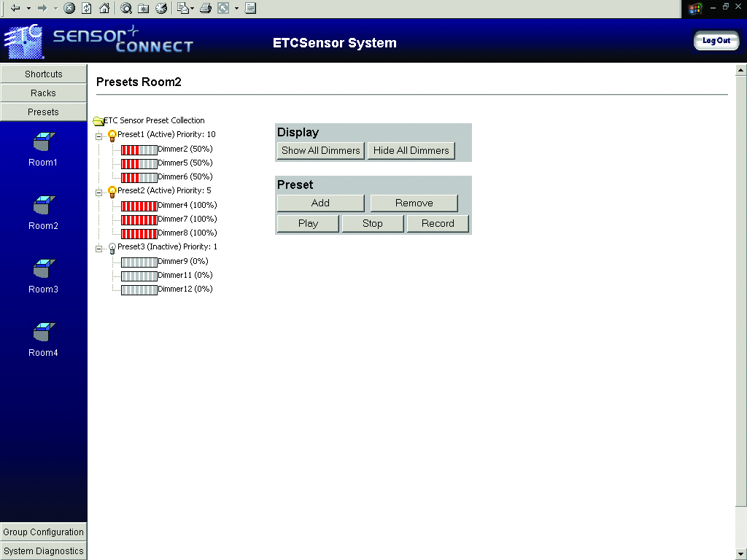Collapse the Preset1 tree node
The width and height of the screenshot is (747, 560).
point(98,136)
